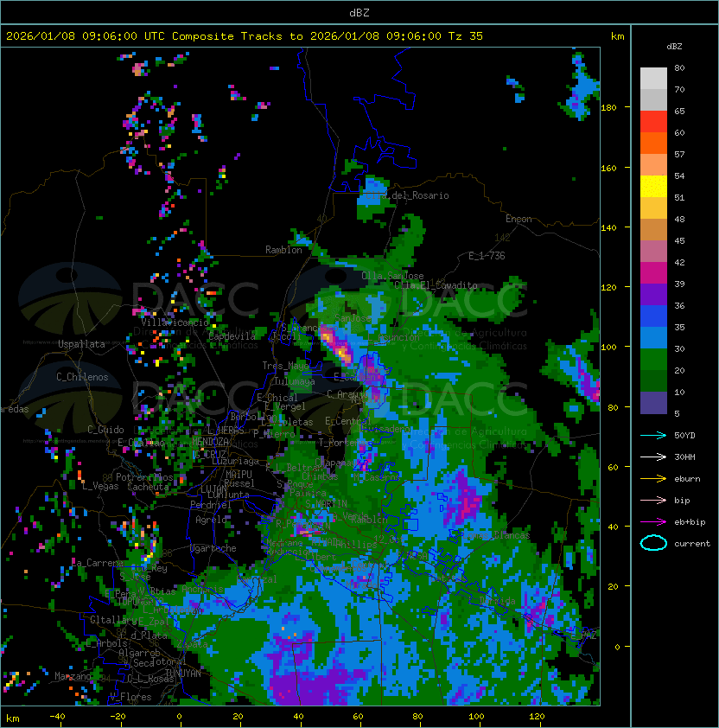The image size is (719, 728).
Task: Click the 'Totoral' map label
Action: pyautogui.click(x=169, y=661)
